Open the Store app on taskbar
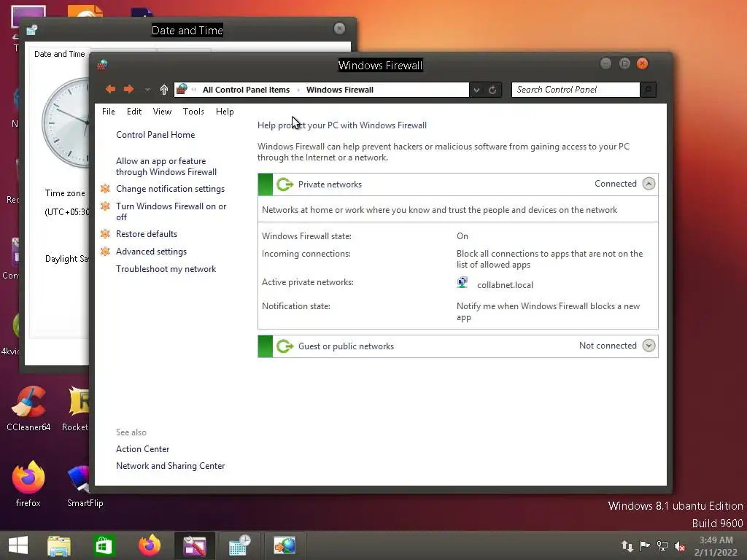This screenshot has height=560, width=747. click(x=104, y=545)
